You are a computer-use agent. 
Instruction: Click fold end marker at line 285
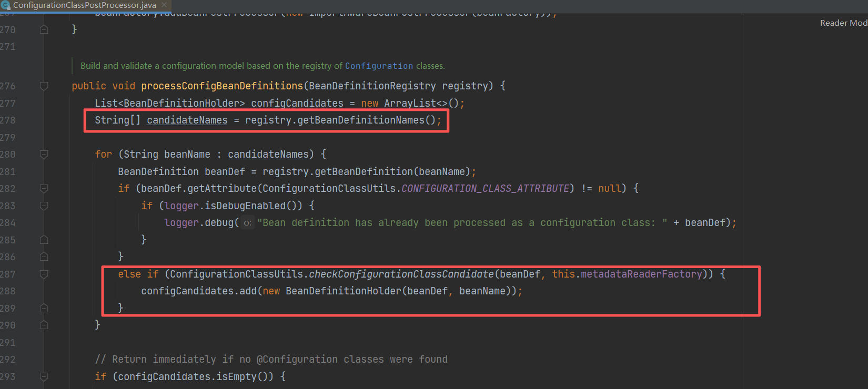click(44, 240)
